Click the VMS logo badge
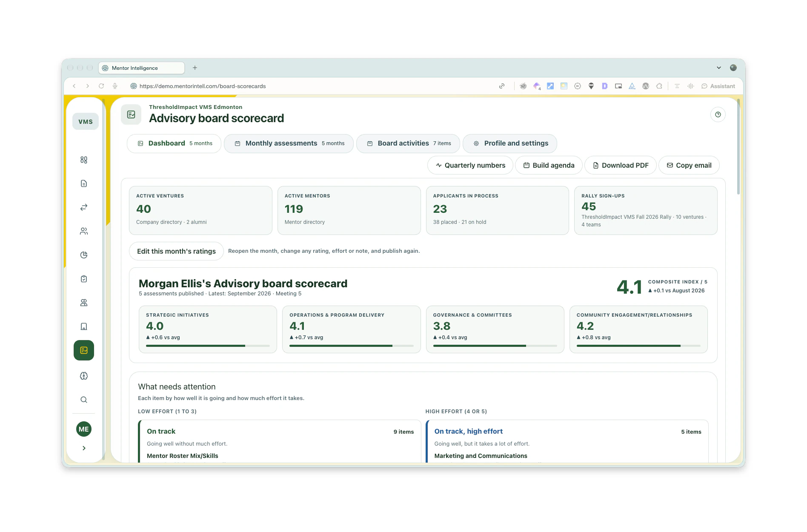807x532 pixels. pos(86,121)
